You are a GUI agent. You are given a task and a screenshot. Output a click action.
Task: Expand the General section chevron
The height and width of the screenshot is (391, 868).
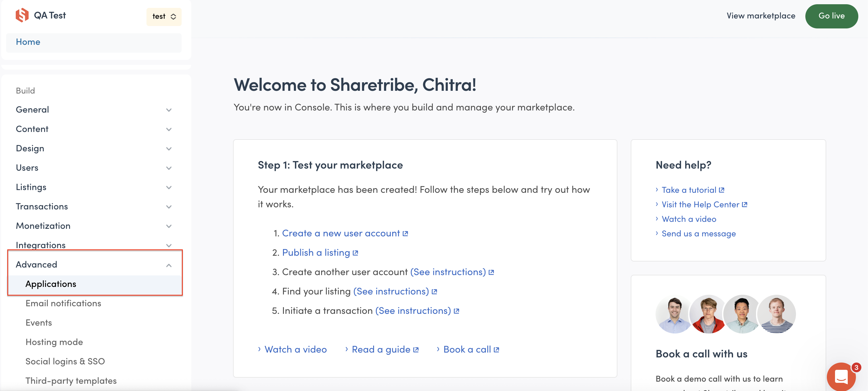(x=169, y=110)
